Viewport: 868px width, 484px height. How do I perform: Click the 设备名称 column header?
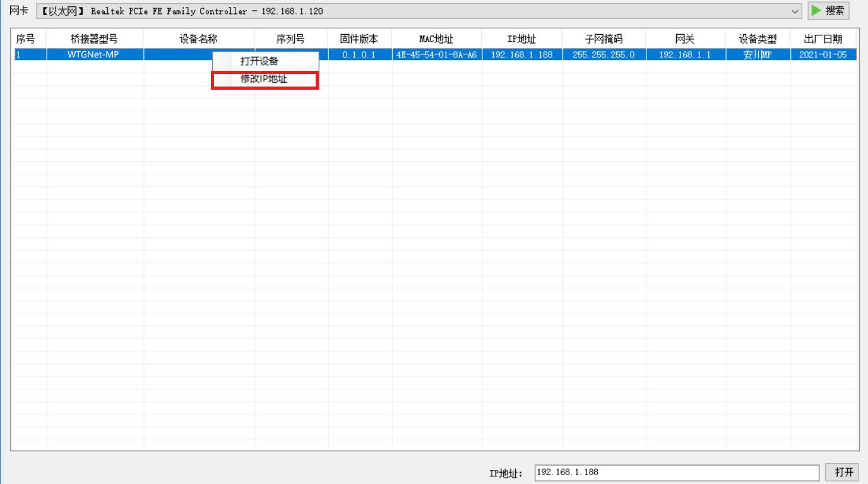point(199,39)
